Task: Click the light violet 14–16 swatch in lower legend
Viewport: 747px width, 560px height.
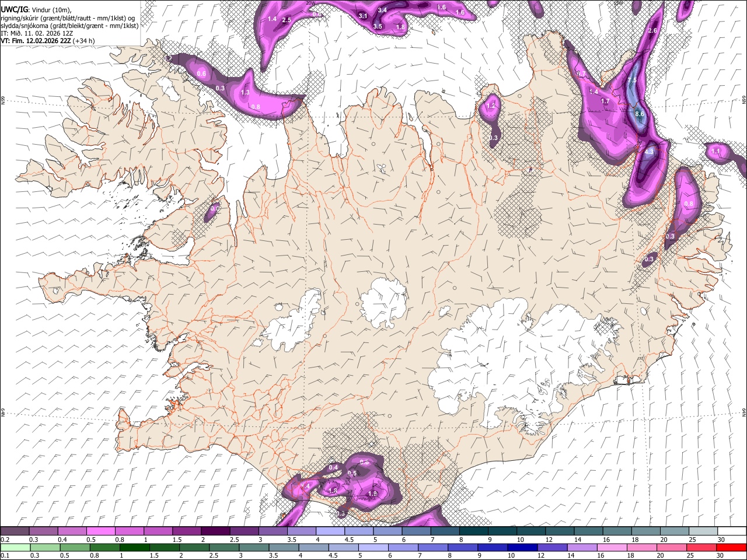Action: tap(581, 547)
